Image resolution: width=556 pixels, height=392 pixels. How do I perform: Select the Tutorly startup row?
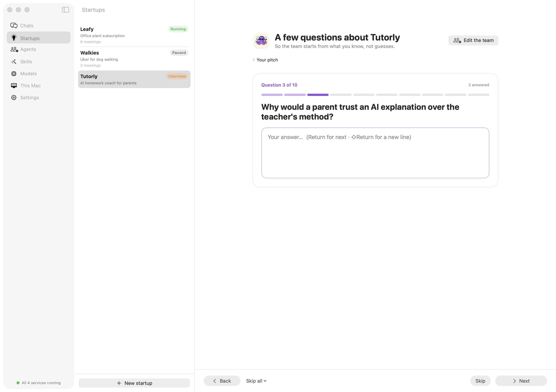coord(134,79)
